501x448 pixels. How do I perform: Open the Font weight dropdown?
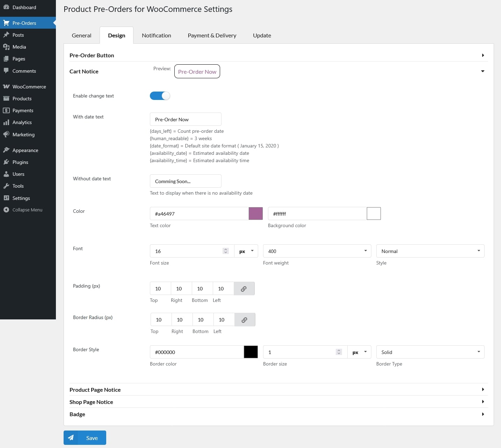pyautogui.click(x=317, y=251)
